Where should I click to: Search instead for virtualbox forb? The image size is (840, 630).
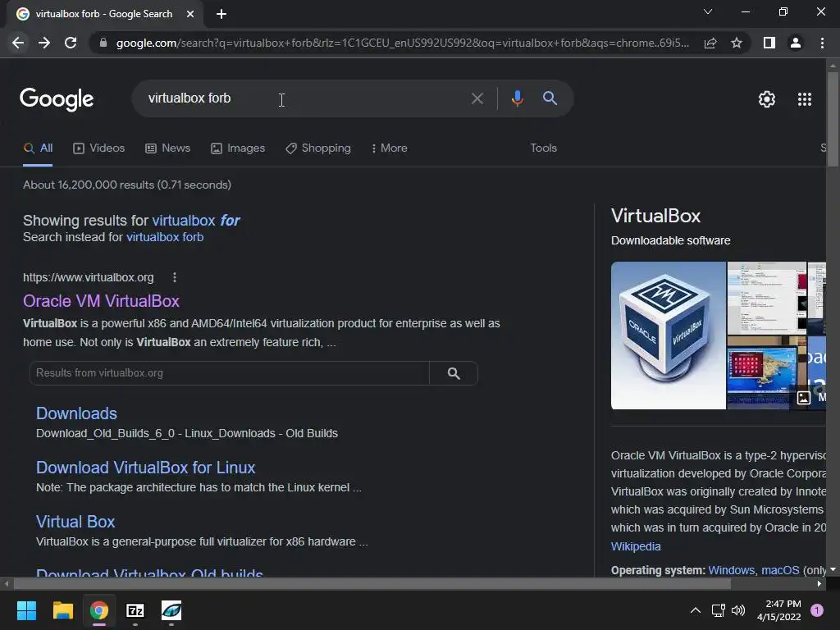(x=165, y=237)
